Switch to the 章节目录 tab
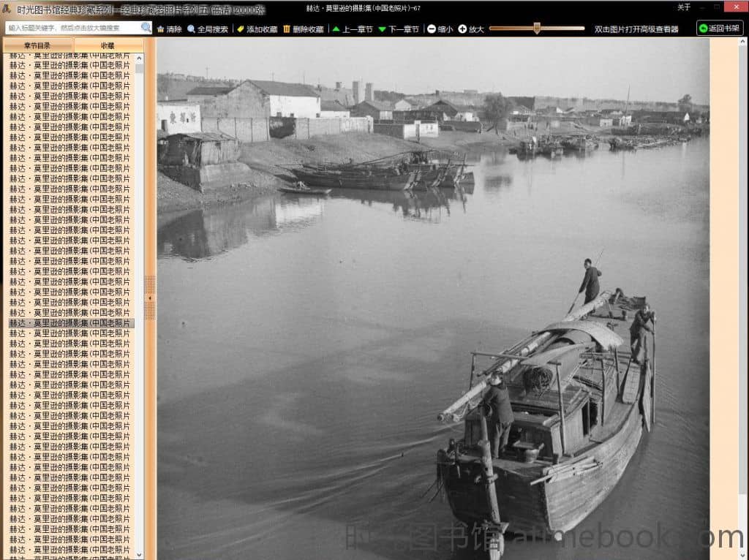The image size is (749, 560). pyautogui.click(x=37, y=45)
